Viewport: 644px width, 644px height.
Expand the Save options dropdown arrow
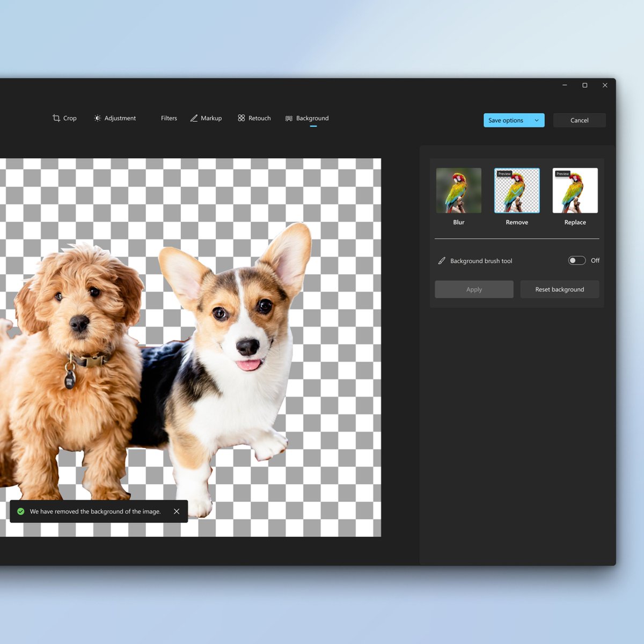(537, 120)
